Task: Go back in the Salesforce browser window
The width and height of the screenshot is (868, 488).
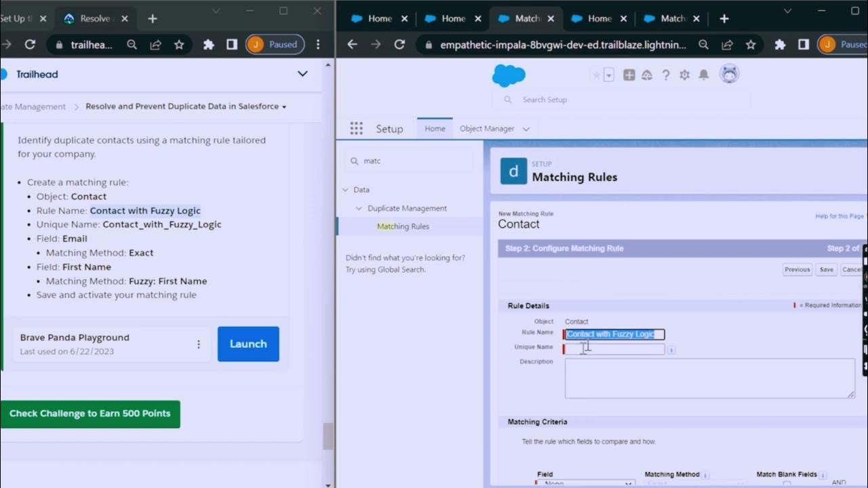Action: (x=352, y=45)
